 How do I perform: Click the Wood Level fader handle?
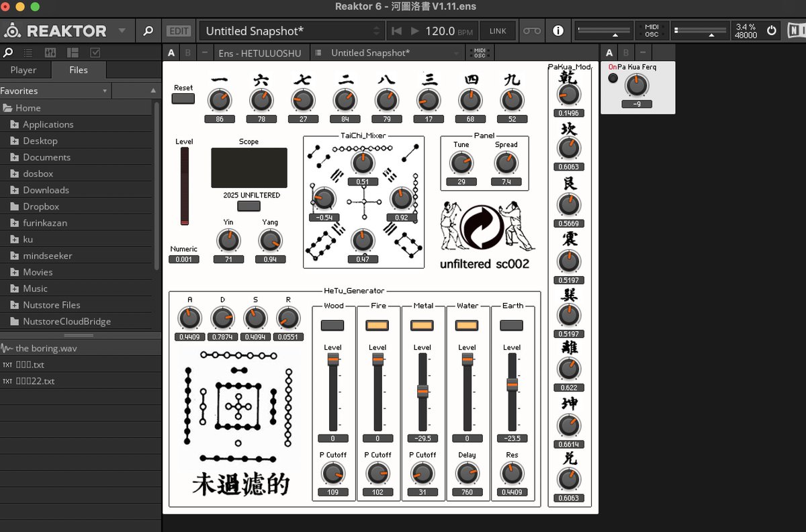(x=332, y=360)
